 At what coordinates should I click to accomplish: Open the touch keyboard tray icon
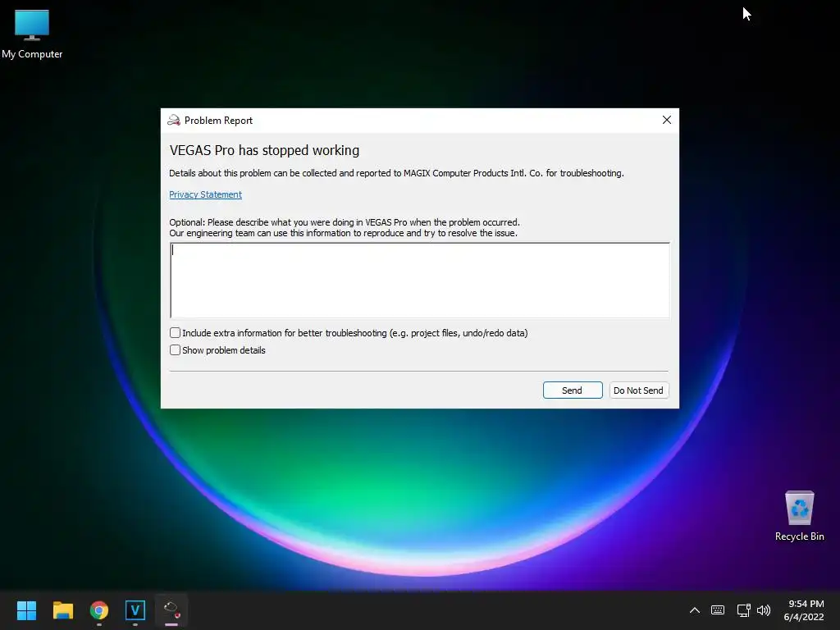(718, 610)
